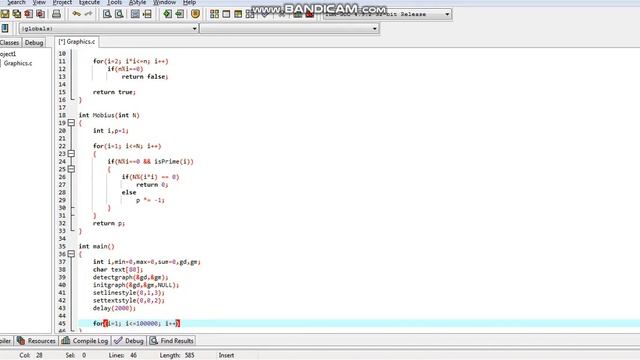Click the 'int Mobius(int N)' code line
This screenshot has width=640, height=360.
109,115
